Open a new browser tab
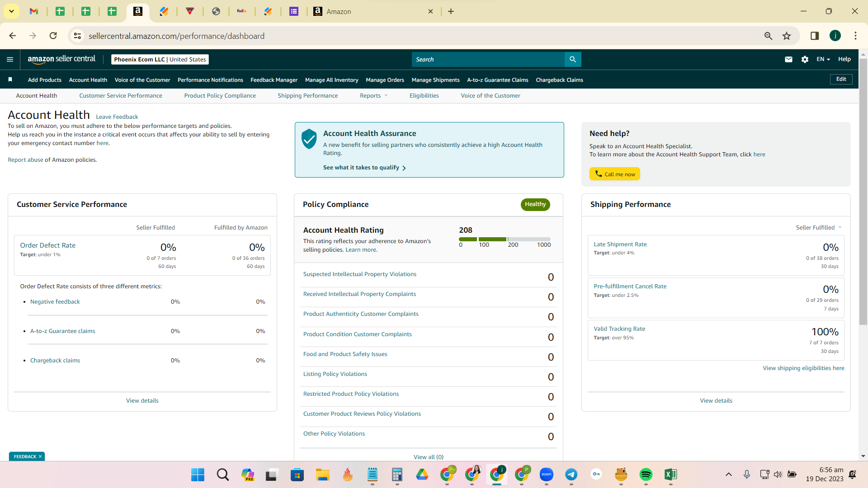The image size is (868, 488). [x=451, y=11]
